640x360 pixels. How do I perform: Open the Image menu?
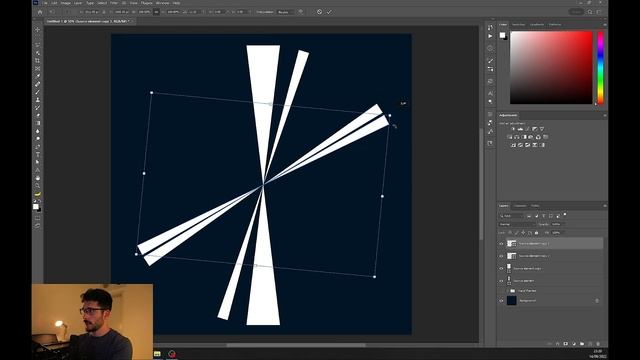pos(65,3)
